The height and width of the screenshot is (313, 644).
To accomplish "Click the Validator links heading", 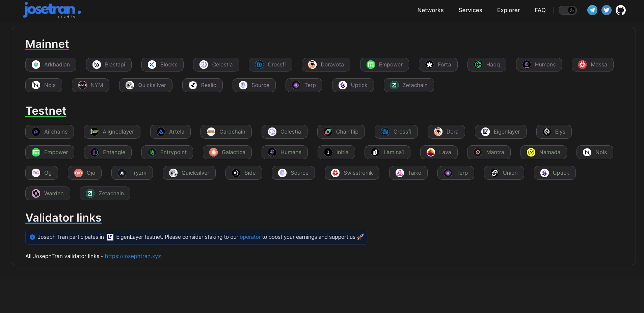I will click(63, 218).
